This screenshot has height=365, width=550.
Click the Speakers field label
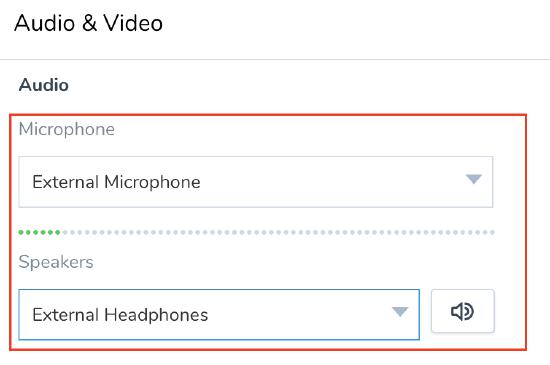pyautogui.click(x=56, y=262)
